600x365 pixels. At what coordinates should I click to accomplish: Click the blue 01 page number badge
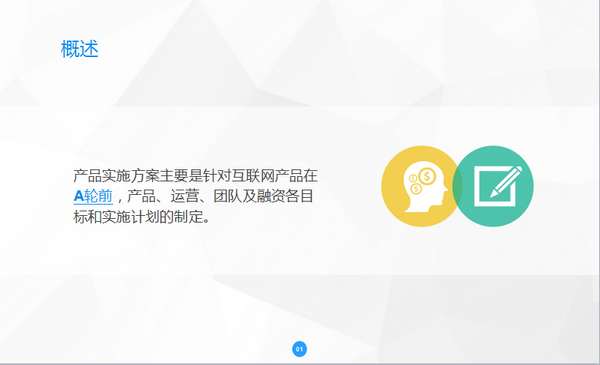299,349
